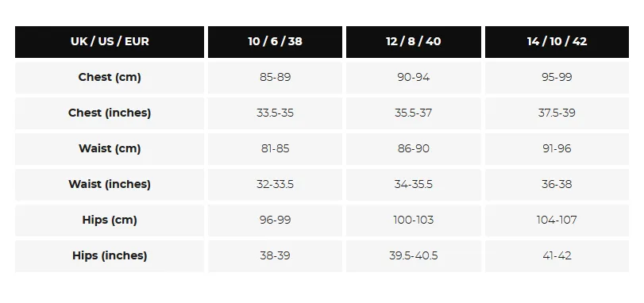This screenshot has width=644, height=303.
Task: Select the 12 / 8 / 40 size column header
Action: click(413, 42)
